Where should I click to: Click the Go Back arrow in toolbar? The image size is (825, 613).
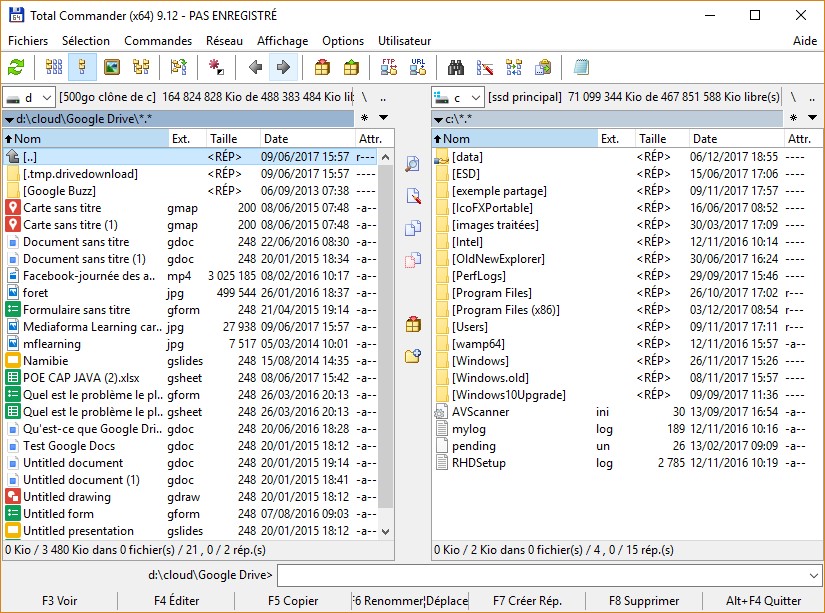point(255,68)
